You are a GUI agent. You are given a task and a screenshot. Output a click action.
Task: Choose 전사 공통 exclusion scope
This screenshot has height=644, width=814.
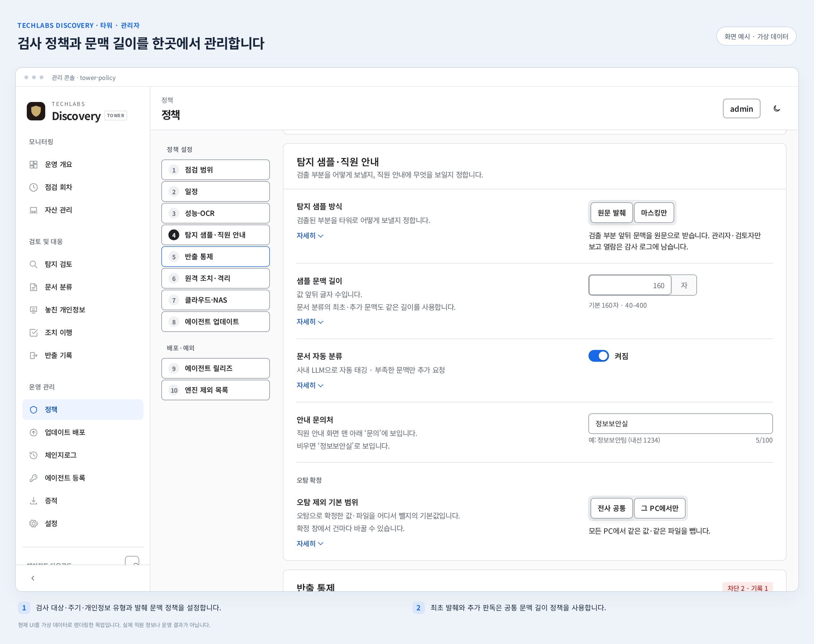(611, 508)
